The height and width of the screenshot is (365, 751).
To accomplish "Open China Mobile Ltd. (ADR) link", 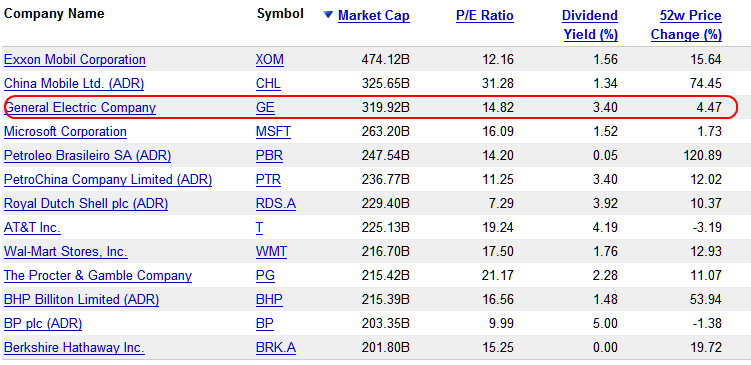I will pos(74,84).
